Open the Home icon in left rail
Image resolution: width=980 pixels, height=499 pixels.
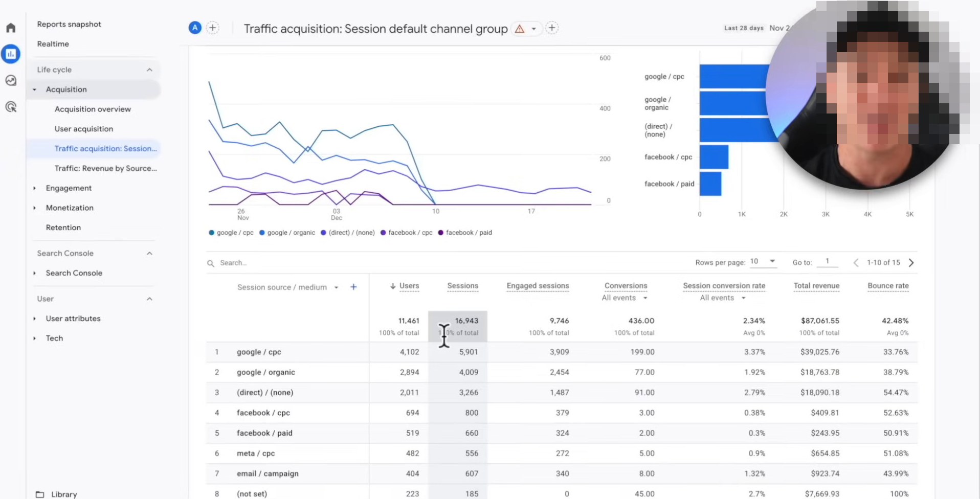pos(11,28)
